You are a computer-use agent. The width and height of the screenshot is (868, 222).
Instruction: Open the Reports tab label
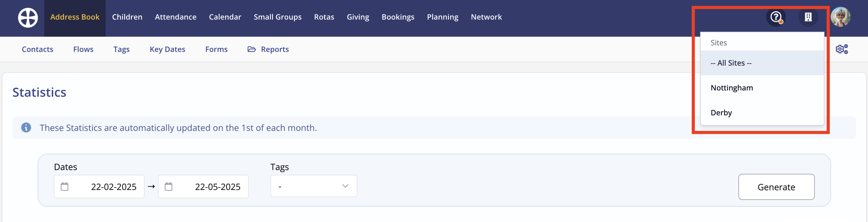click(x=275, y=49)
